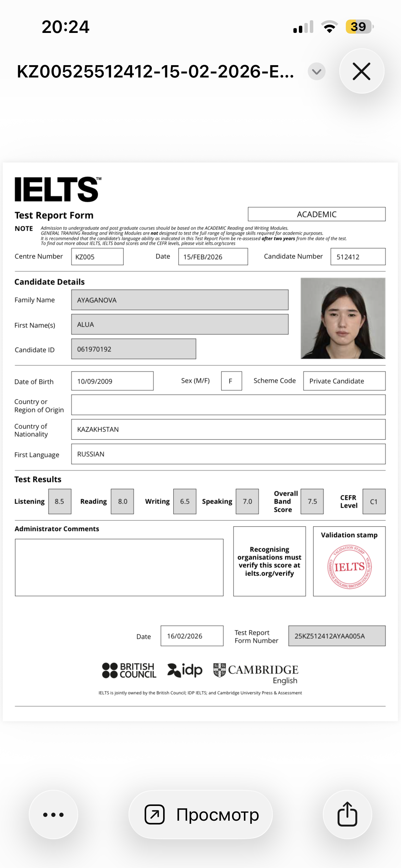
Task: Tap the ACADEMIC module type box
Action: pos(316,214)
